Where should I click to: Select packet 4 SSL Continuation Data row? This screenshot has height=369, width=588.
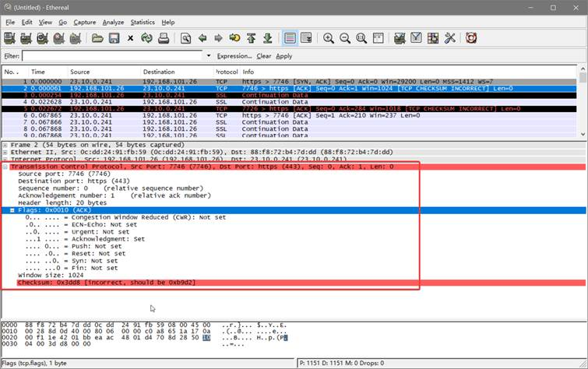tap(289, 102)
